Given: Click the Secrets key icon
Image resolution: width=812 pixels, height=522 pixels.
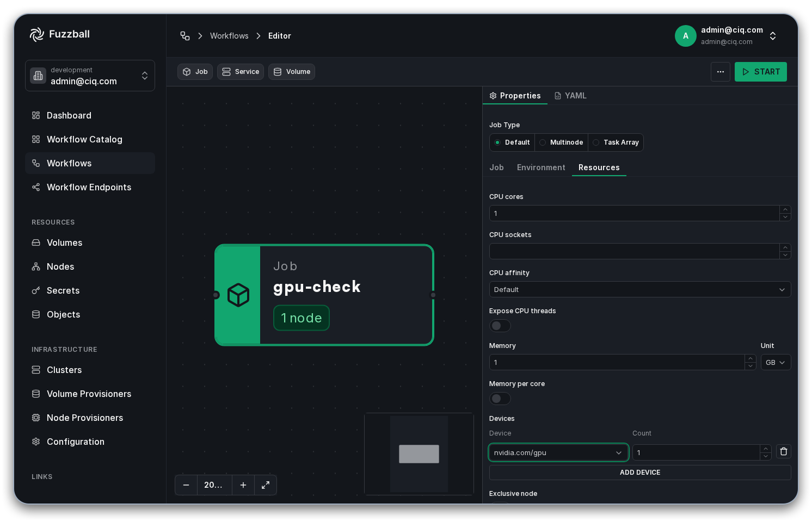Looking at the screenshot, I should click(36, 290).
